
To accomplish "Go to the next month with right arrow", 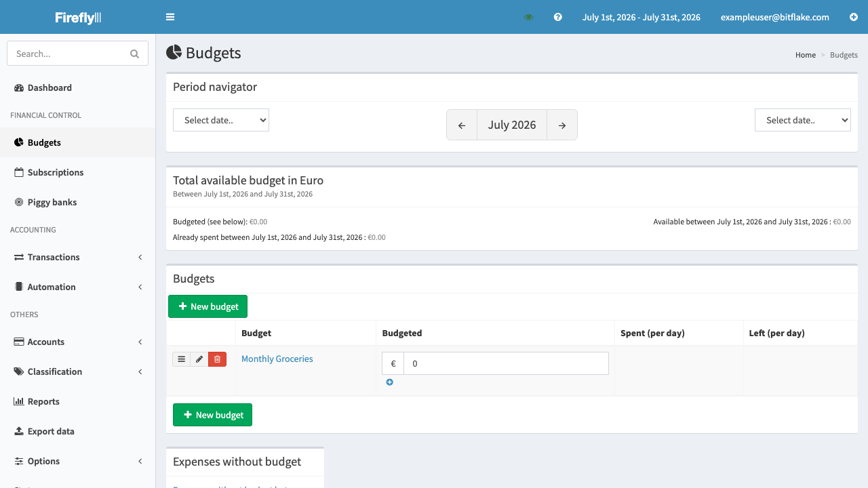I will click(562, 125).
